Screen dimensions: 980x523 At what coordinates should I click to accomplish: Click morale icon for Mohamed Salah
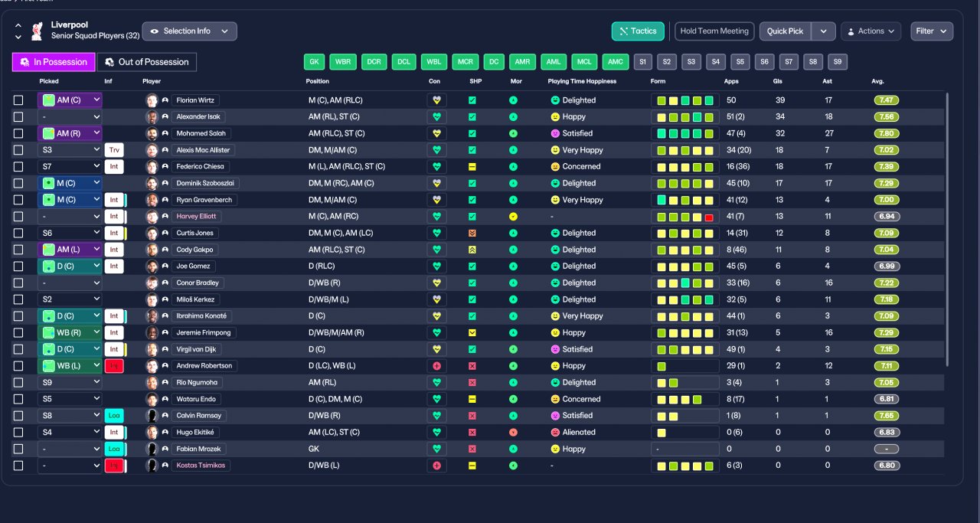pyautogui.click(x=513, y=133)
